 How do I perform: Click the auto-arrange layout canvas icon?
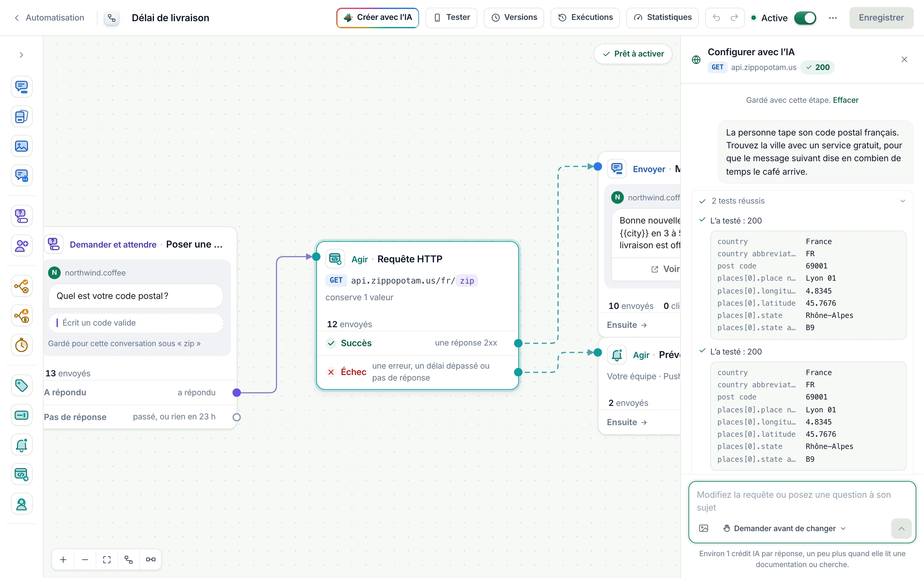[129, 560]
